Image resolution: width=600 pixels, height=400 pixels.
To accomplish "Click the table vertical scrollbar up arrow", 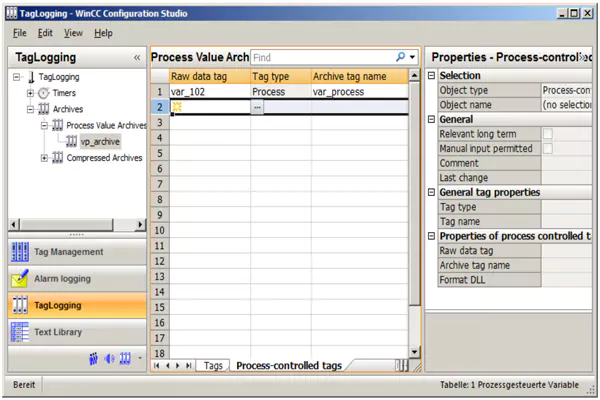I will tap(414, 75).
